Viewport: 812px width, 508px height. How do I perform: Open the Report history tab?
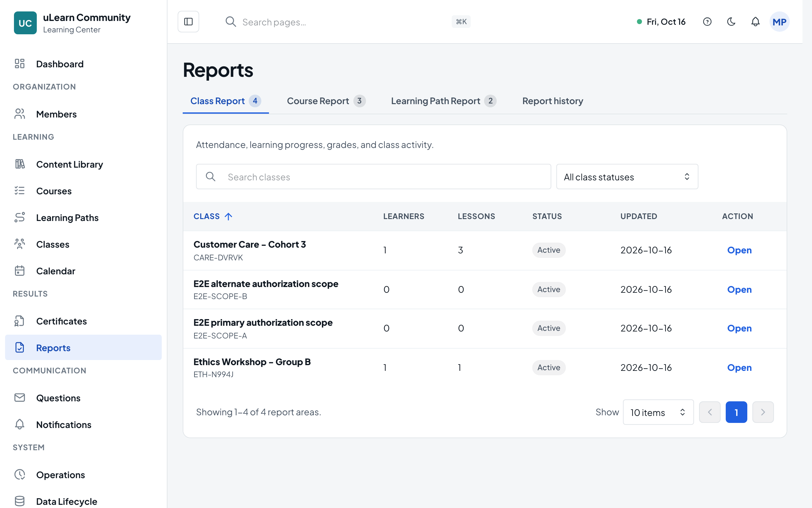(x=553, y=101)
